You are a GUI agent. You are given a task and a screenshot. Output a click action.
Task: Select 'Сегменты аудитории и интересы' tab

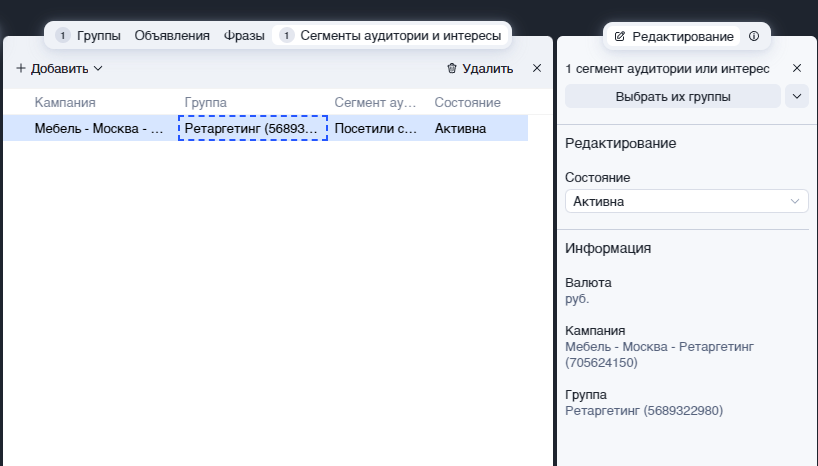click(x=400, y=36)
